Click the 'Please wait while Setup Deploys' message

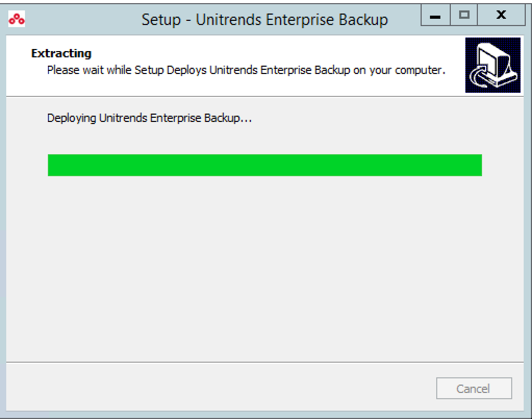click(246, 70)
